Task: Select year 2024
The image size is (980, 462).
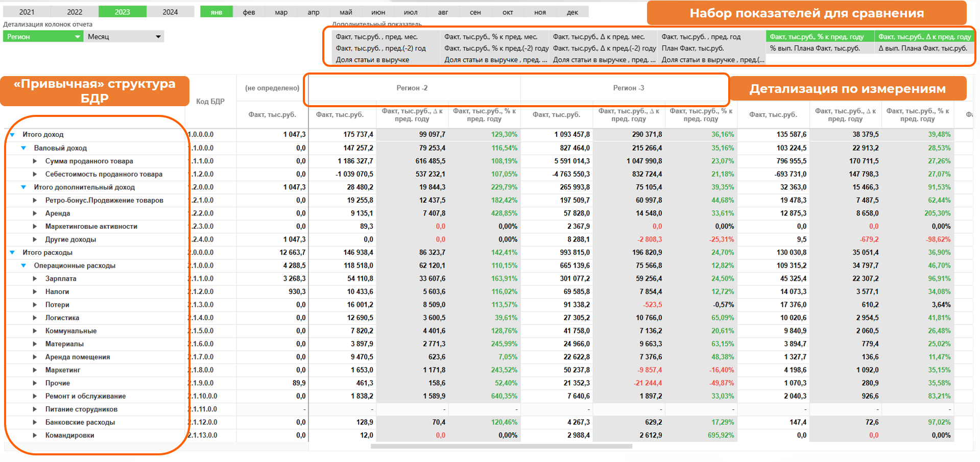Action: (171, 12)
